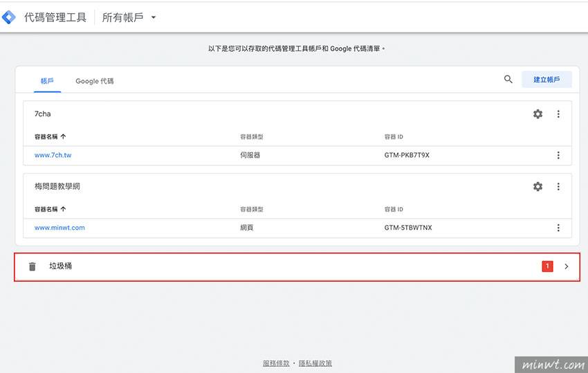Open more options menu for 7cha account
Image resolution: width=588 pixels, height=373 pixels.
coord(558,113)
